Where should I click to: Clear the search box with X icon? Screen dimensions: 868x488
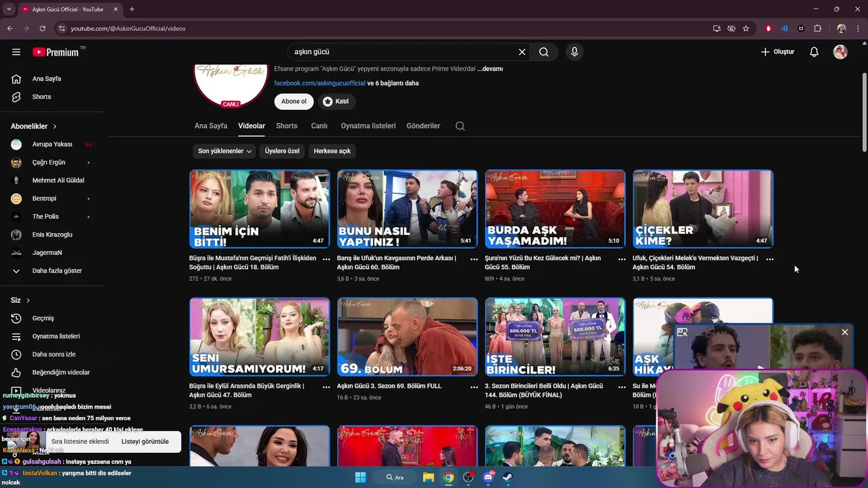click(x=522, y=52)
